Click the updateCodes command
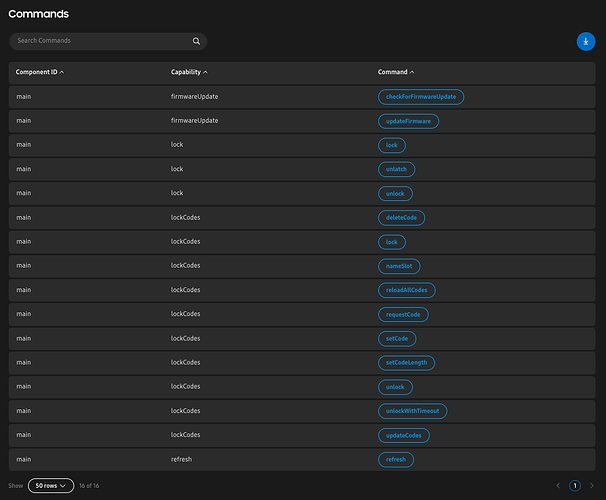Image resolution: width=606 pixels, height=500 pixels. pos(403,435)
